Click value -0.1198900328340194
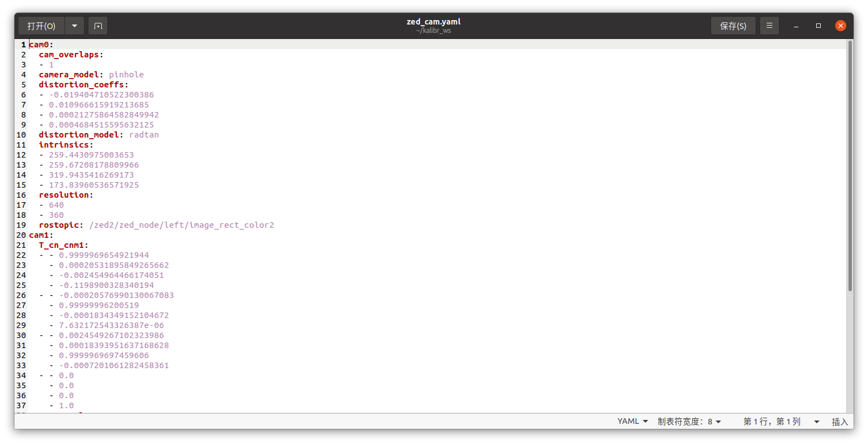This screenshot has height=445, width=868. [x=106, y=285]
